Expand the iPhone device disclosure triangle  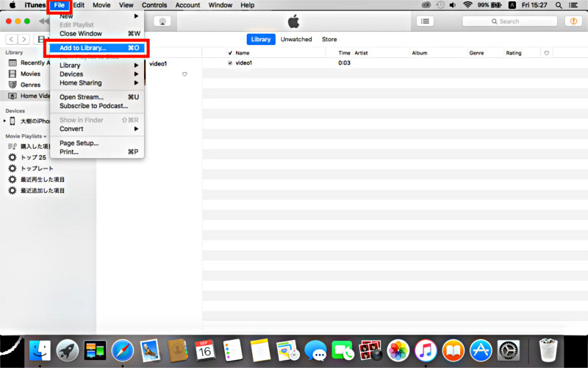(5, 121)
